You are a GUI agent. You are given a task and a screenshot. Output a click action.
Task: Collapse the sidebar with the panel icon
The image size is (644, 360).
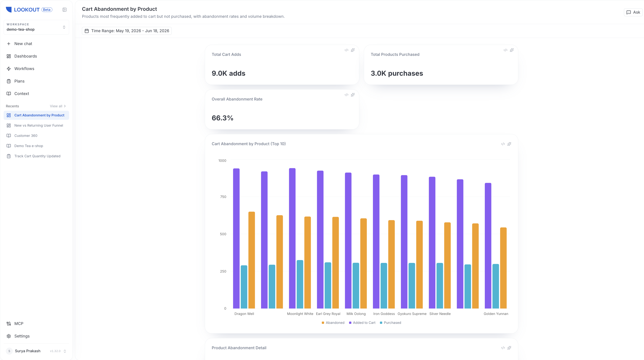pyautogui.click(x=65, y=10)
